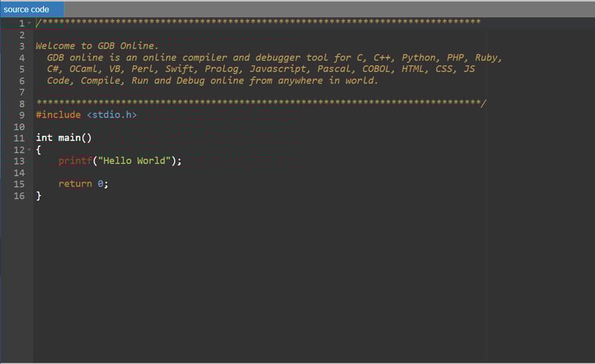Click line number 3 in the gutter
The image size is (595, 364).
tap(22, 46)
